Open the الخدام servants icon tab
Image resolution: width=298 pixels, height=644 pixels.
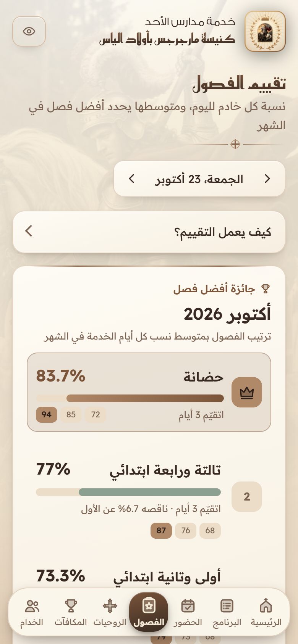32,606
